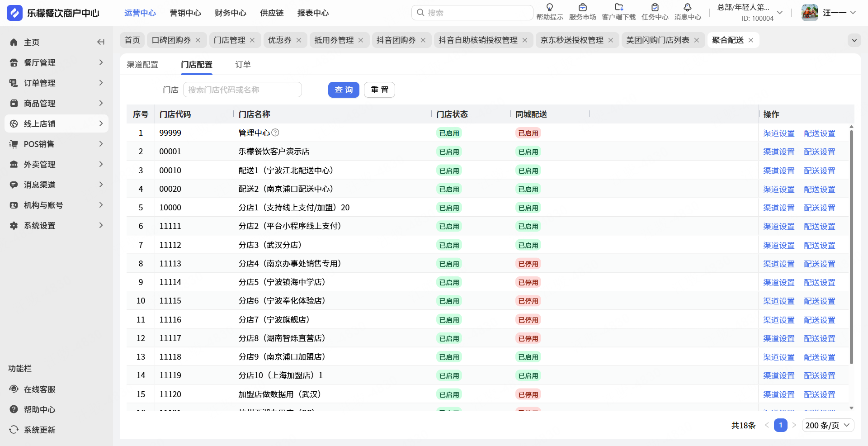Viewport: 868px width, 446px height.
Task: Click the 查询 search button
Action: (x=344, y=90)
